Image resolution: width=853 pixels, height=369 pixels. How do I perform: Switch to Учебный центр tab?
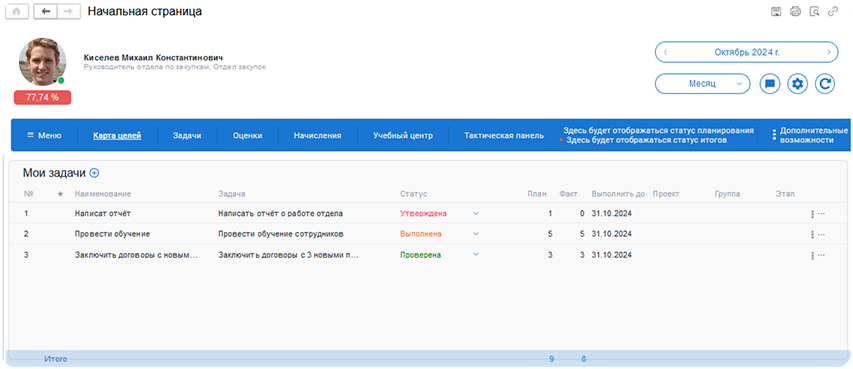pyautogui.click(x=403, y=136)
